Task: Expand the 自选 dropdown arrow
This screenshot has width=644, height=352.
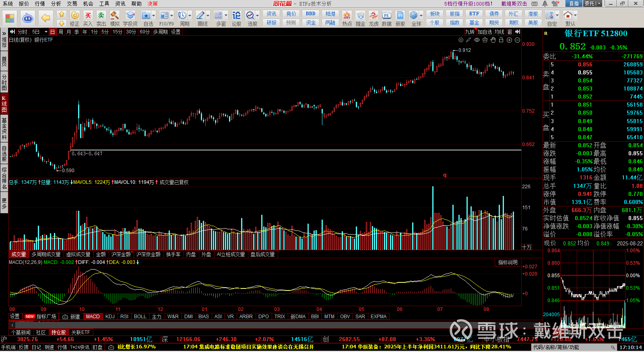Action: (154, 16)
